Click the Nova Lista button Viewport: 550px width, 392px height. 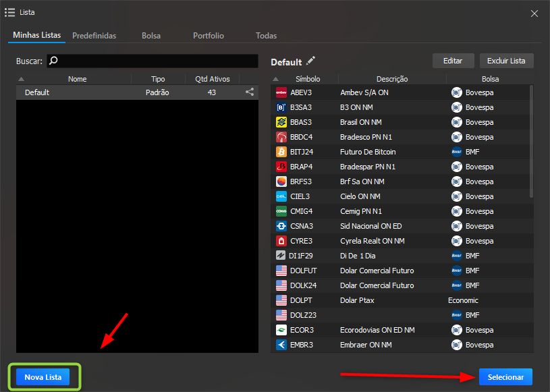43,377
